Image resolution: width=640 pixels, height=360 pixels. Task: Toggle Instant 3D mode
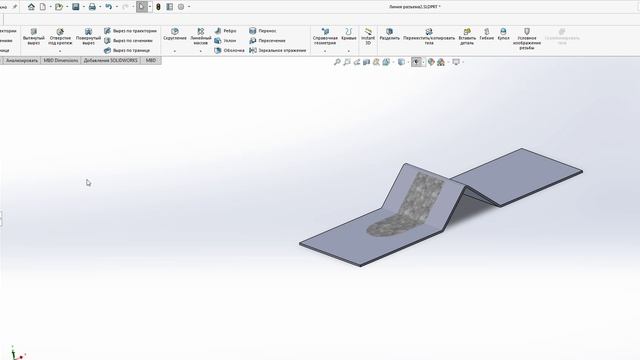(368, 36)
